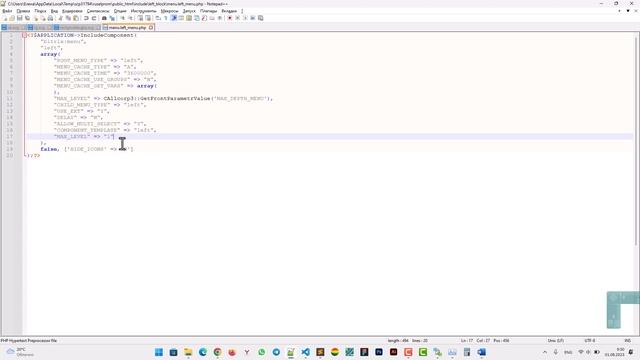
Task: Toggle show all characters icon
Action: [166, 18]
